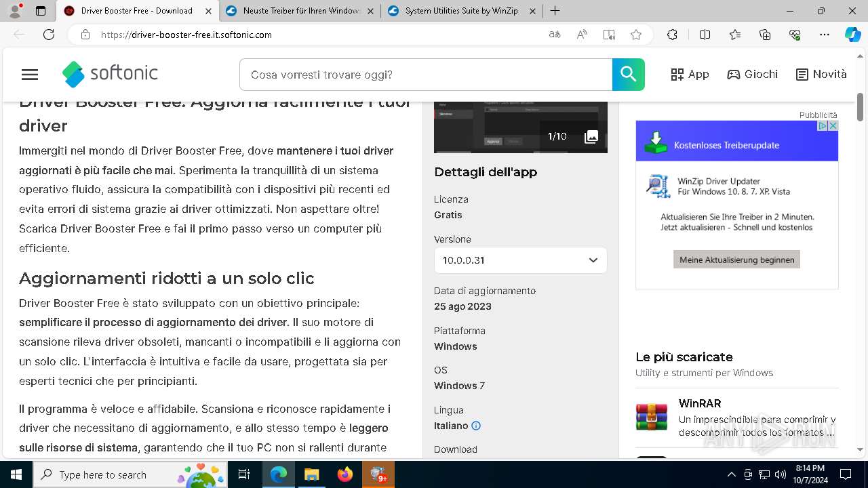
Task: Open File Explorer from taskbar
Action: coord(311,474)
